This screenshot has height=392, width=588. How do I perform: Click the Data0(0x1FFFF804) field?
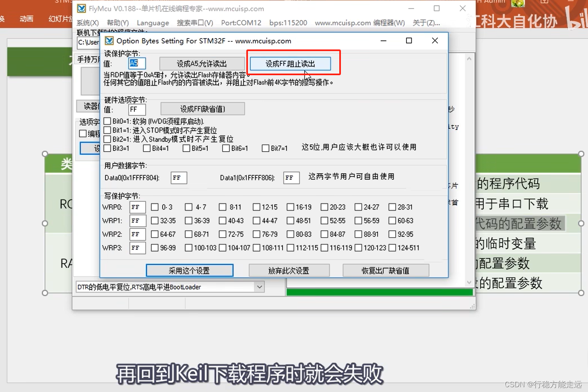[179, 178]
